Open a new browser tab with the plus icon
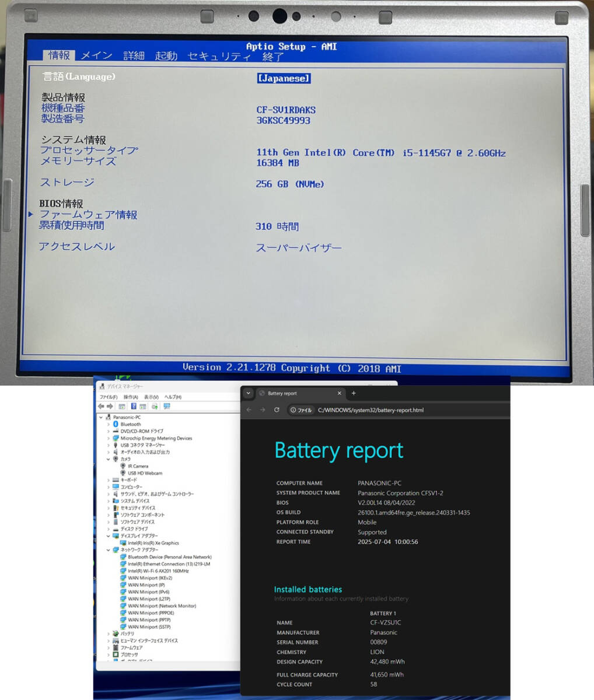Viewport: 594px width, 700px height. click(x=353, y=393)
